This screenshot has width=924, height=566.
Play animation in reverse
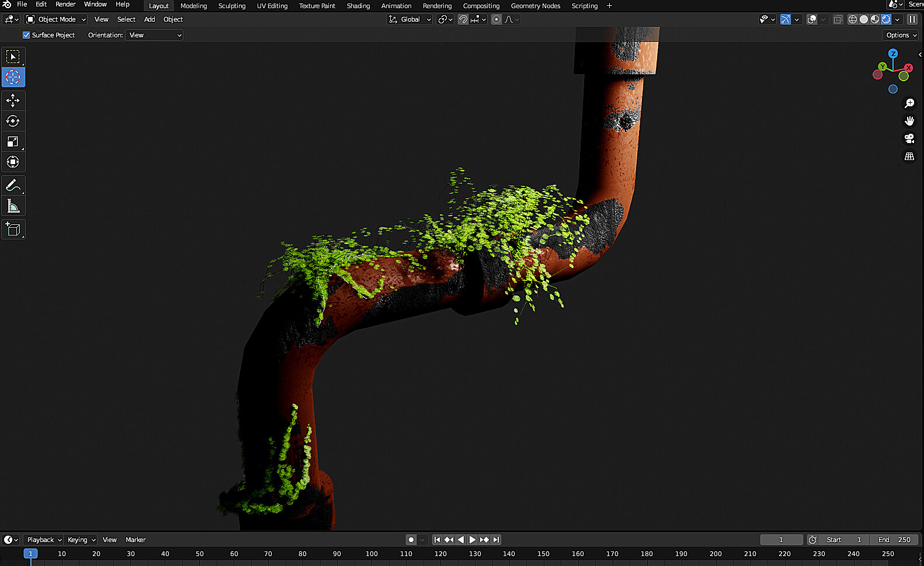(460, 540)
